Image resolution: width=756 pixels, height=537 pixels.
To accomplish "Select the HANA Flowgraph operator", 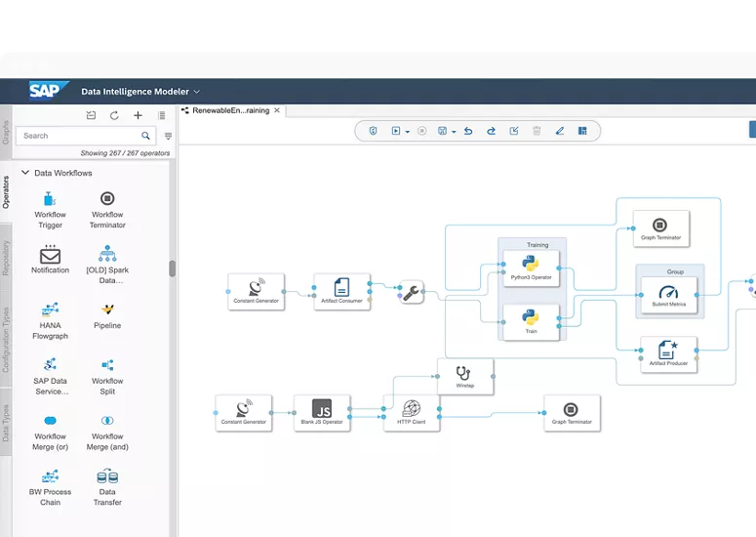I will (50, 321).
